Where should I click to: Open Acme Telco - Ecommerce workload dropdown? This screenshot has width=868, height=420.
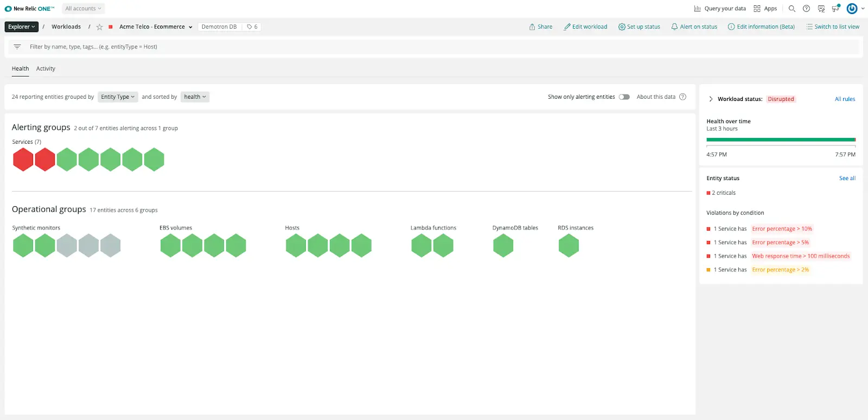point(156,27)
